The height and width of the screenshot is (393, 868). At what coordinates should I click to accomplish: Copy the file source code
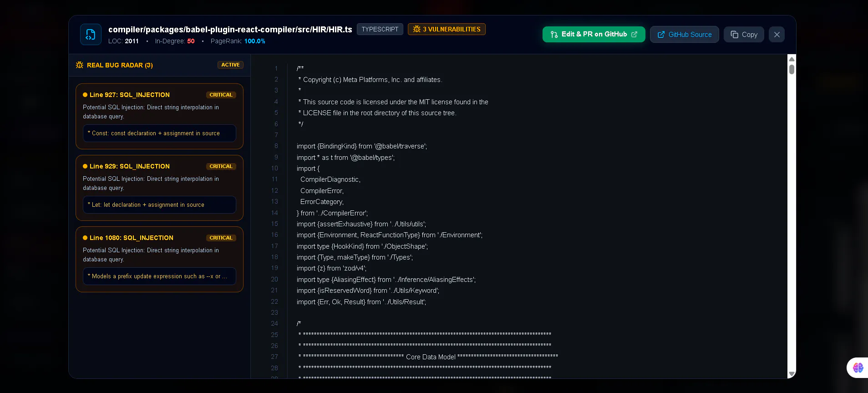[744, 34]
